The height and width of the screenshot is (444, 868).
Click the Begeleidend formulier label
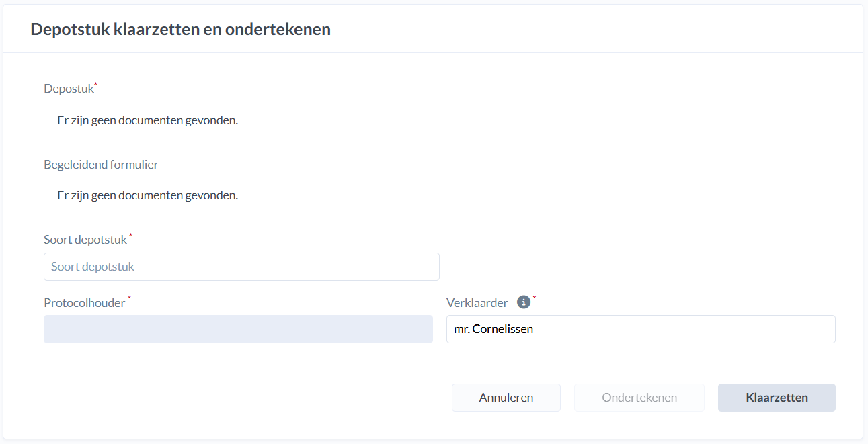coord(101,165)
